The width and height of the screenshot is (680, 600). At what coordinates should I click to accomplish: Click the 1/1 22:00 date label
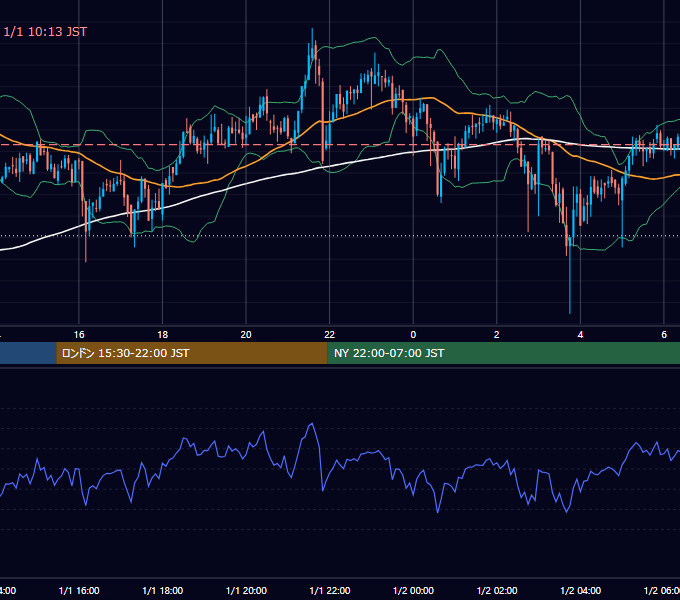pyautogui.click(x=330, y=590)
